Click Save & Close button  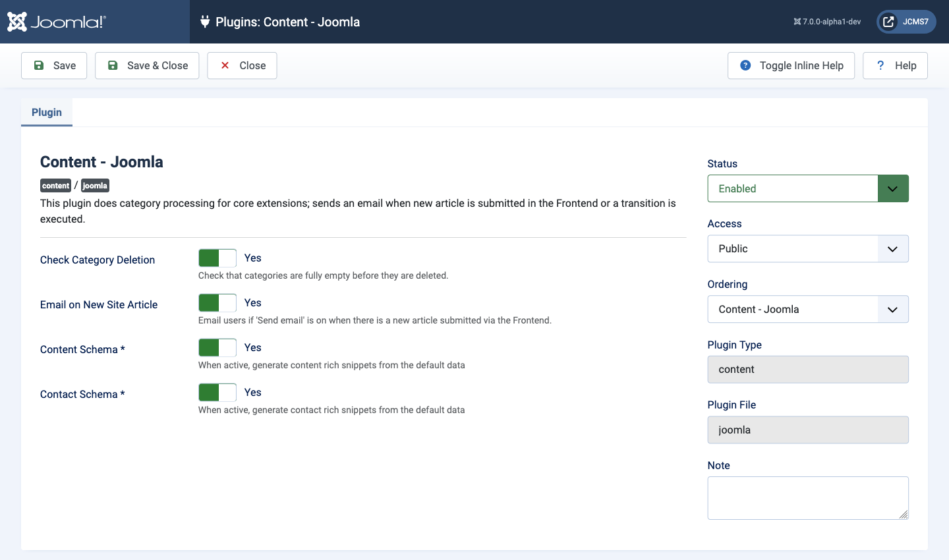pyautogui.click(x=147, y=65)
